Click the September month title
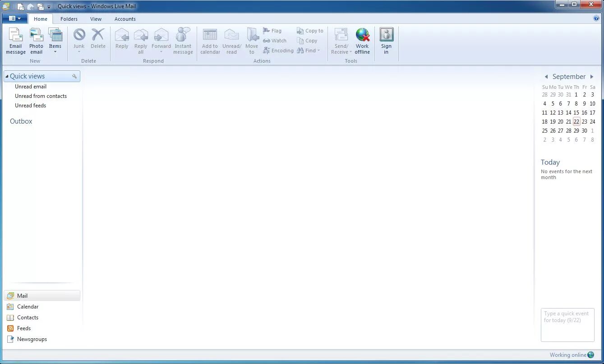 (x=569, y=77)
